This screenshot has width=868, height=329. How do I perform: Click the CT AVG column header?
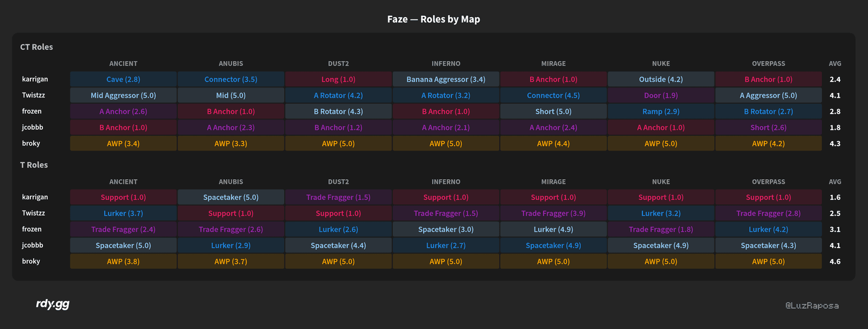(835, 64)
